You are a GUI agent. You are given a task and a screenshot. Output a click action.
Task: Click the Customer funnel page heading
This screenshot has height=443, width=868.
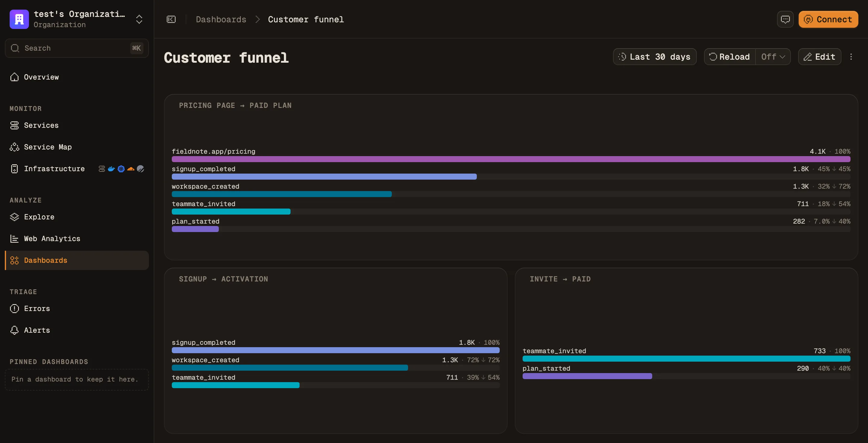tap(226, 58)
